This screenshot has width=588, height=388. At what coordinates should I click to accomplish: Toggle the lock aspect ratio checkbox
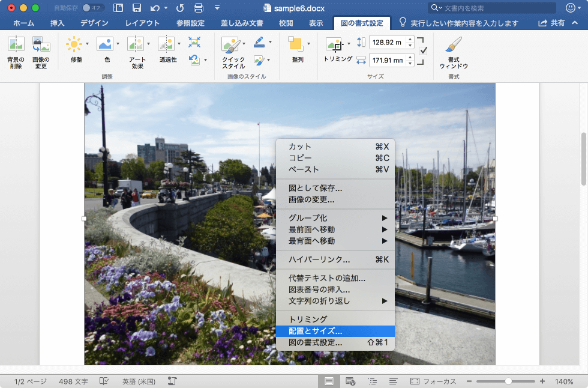[x=423, y=51]
